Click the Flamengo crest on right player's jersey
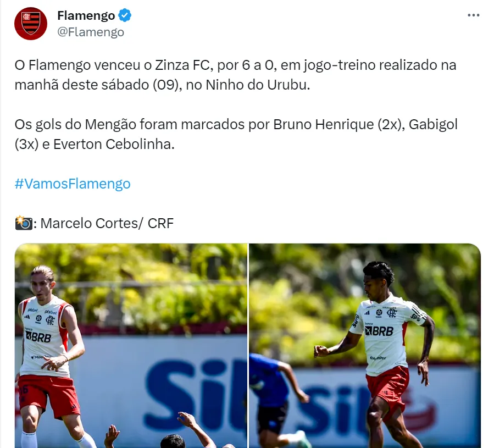Screen dimensions: 494x448 (392, 313)
